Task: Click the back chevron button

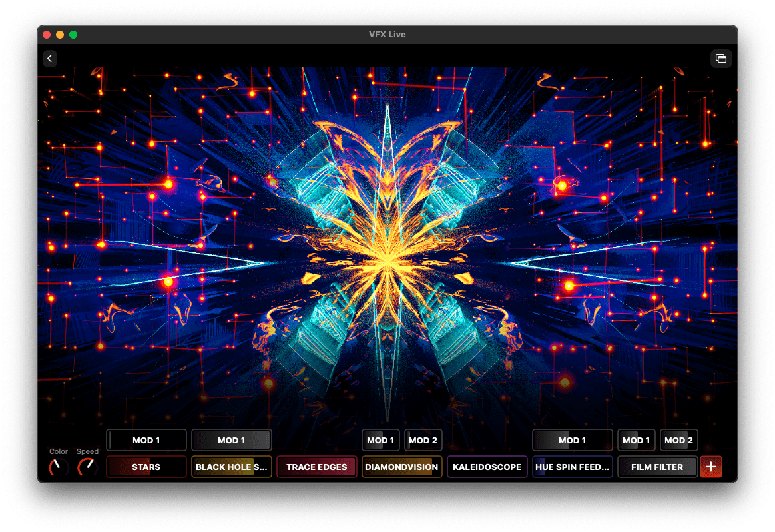Action: tap(49, 59)
